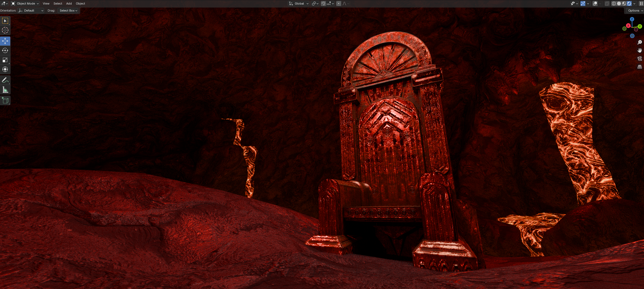Open viewport shading options arrow
Viewport: 644px width, 289px height.
[634, 4]
